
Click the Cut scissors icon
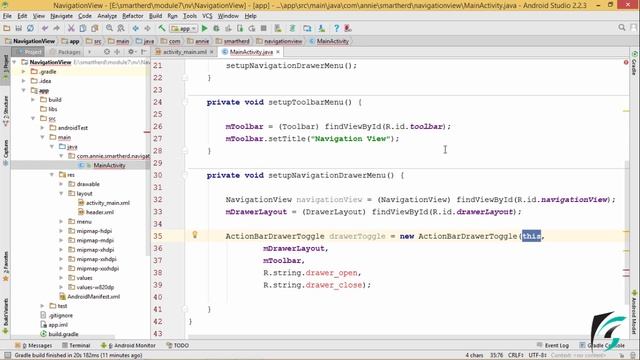71,28
